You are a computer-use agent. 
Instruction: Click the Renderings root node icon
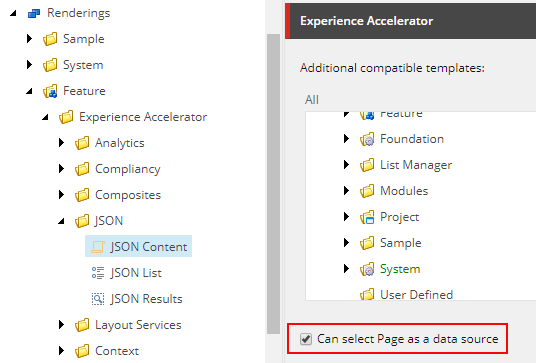[34, 13]
